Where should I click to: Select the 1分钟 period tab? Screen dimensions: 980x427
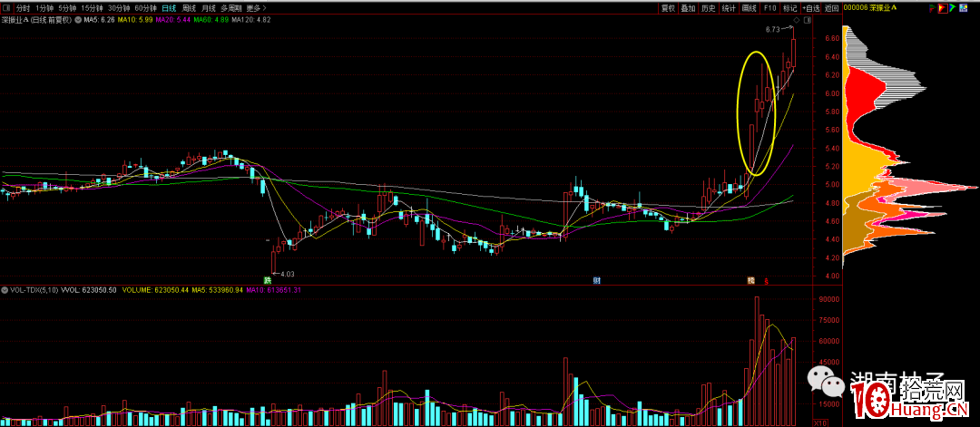(x=44, y=8)
